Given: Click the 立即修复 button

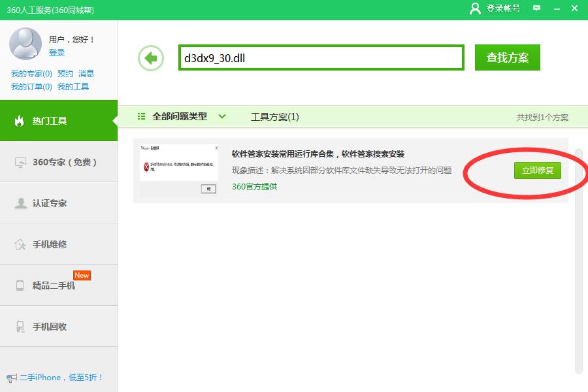Looking at the screenshot, I should coord(538,171).
